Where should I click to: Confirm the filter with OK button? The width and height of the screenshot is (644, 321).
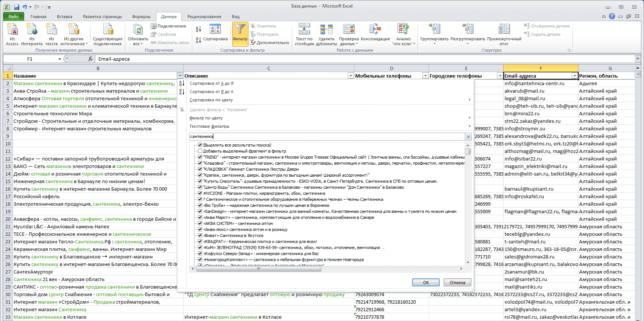click(426, 283)
